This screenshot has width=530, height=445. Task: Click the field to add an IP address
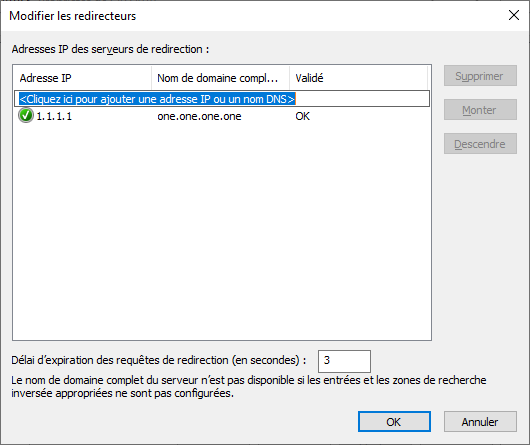222,99
